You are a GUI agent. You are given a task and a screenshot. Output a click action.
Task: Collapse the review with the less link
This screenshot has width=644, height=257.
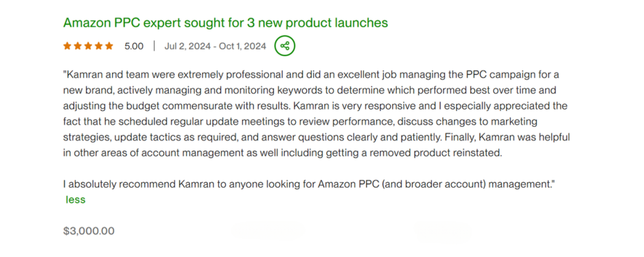pos(76,199)
